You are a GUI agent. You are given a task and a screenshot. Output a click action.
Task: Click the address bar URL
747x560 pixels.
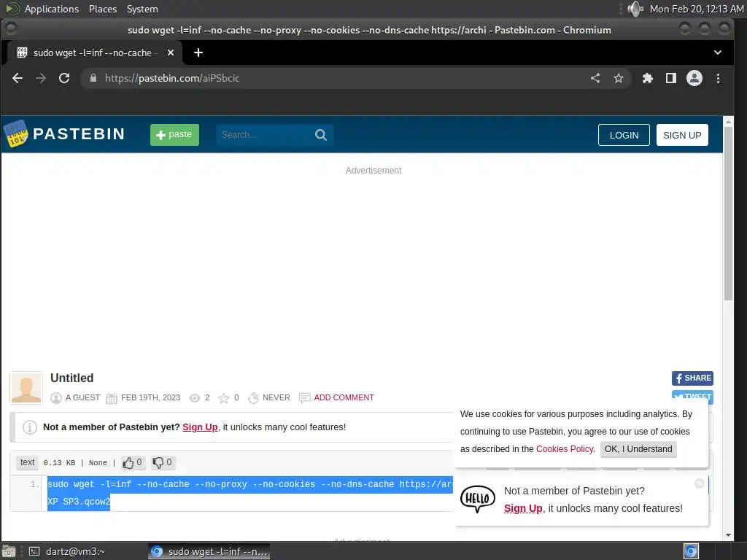click(x=172, y=78)
